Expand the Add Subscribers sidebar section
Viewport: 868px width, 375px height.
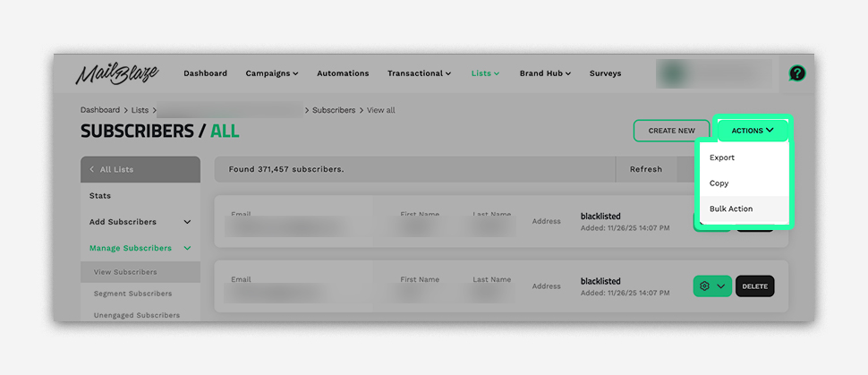(140, 222)
